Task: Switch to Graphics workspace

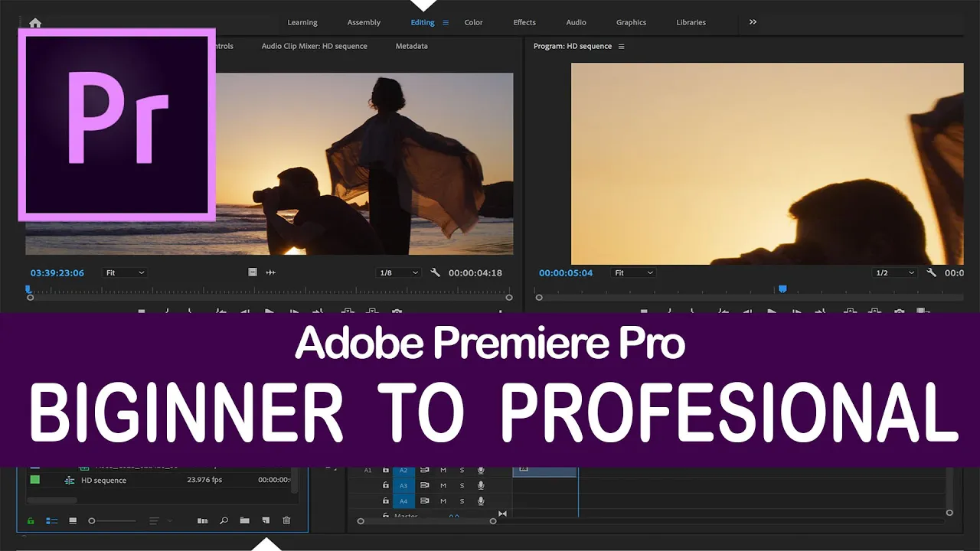Action: pyautogui.click(x=632, y=23)
